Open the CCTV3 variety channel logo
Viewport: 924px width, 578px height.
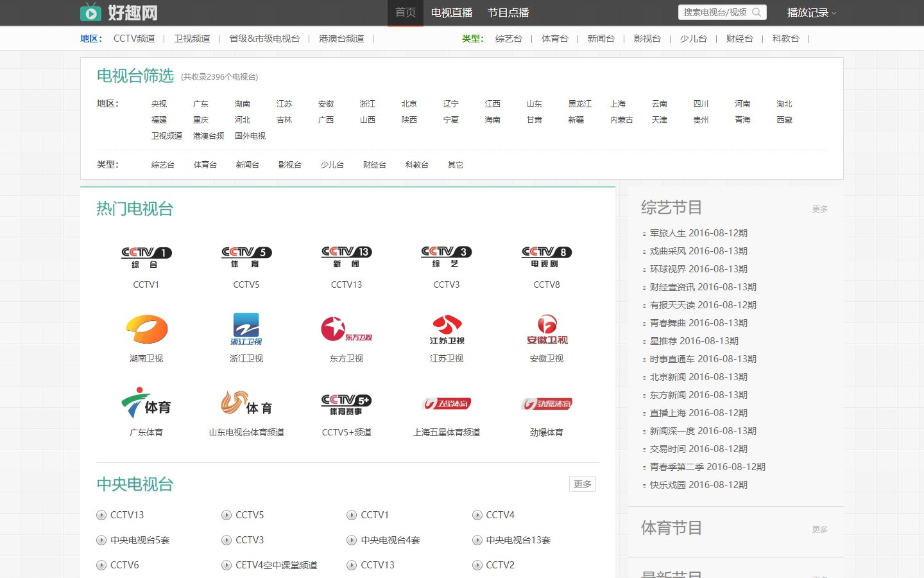(447, 258)
